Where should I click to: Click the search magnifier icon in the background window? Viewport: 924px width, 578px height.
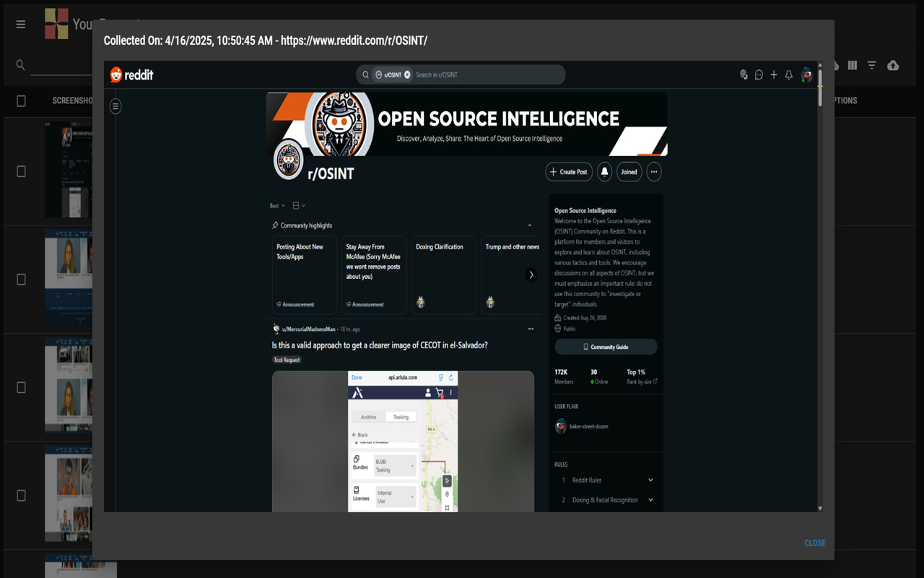(21, 65)
